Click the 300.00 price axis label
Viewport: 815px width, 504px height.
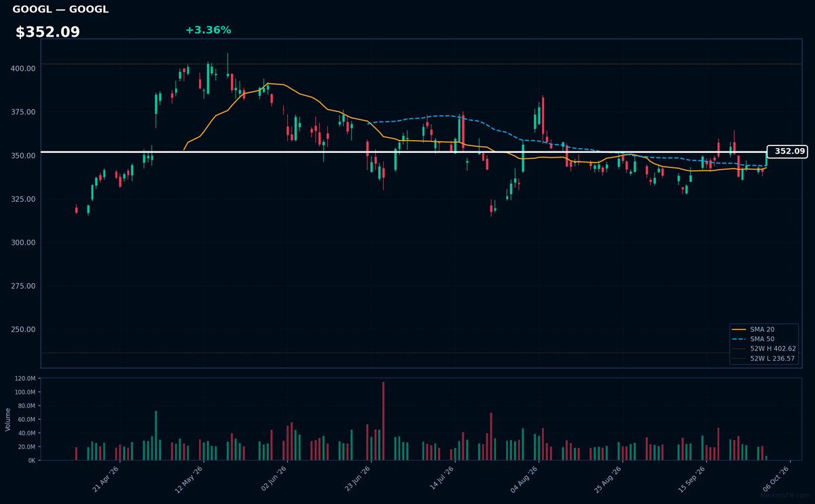click(23, 242)
